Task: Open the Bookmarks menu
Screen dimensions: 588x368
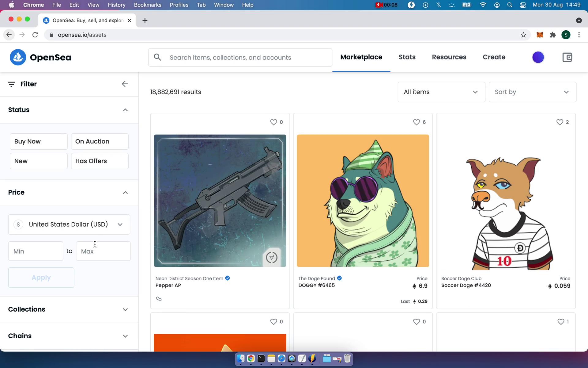Action: [148, 5]
